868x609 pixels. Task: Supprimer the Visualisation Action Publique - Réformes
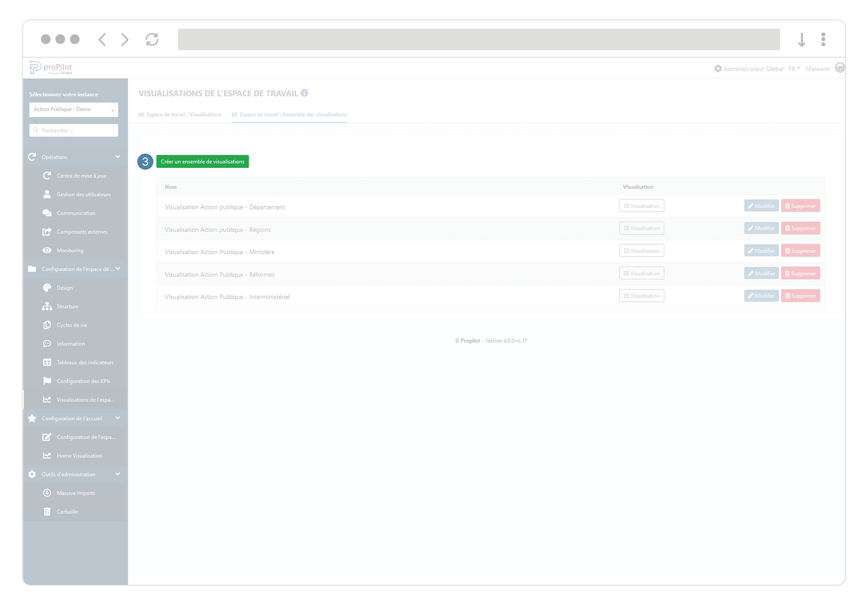point(800,273)
